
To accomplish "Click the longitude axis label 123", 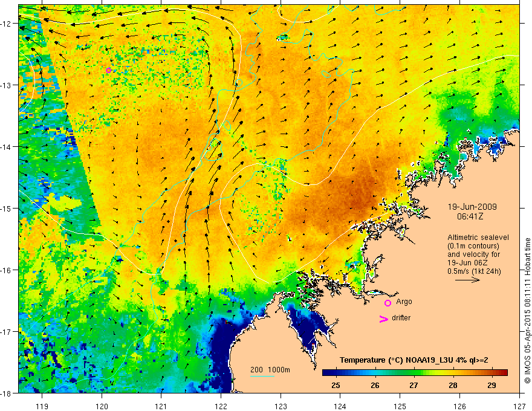I will [x=281, y=406].
